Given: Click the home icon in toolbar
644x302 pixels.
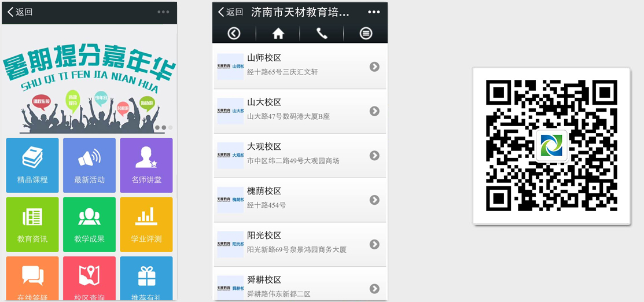Looking at the screenshot, I should click(x=278, y=34).
